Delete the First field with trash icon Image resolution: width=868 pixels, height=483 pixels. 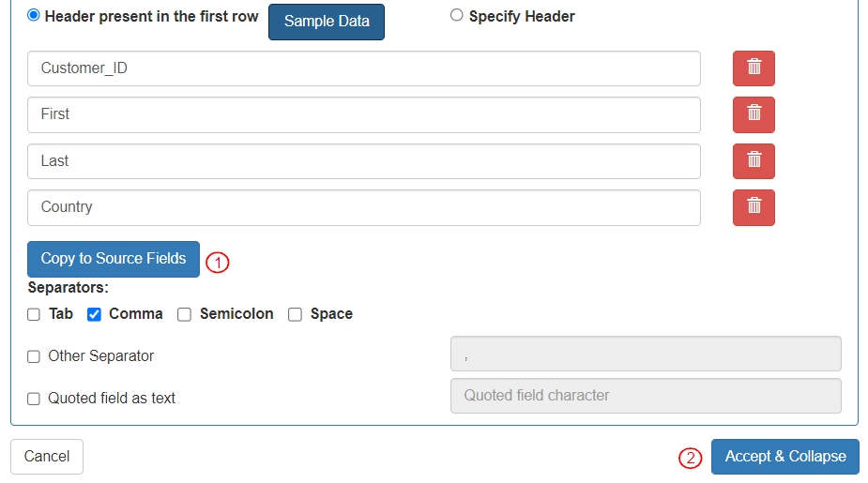click(754, 113)
